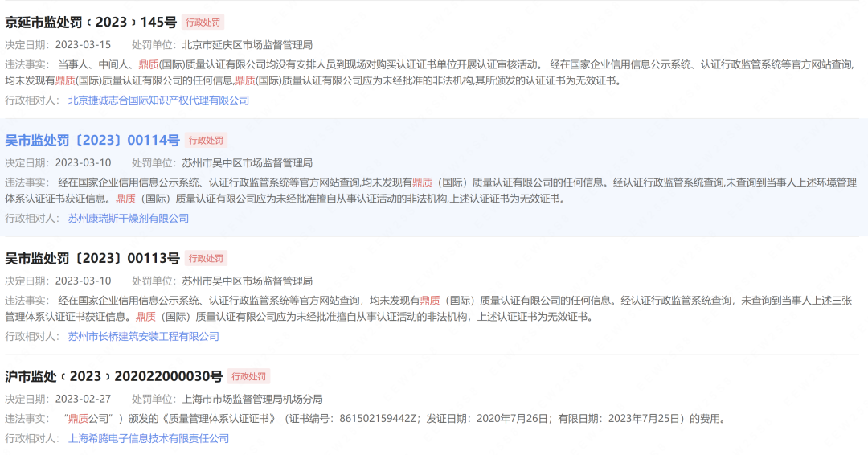Select penalty unit 上海市市场监督管理局机场分局
This screenshot has width=868, height=455.
click(252, 399)
